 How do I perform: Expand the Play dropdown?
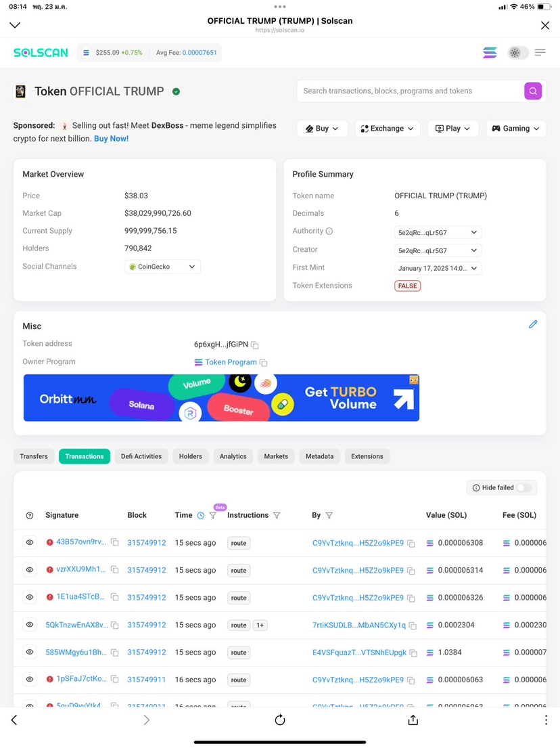(452, 129)
